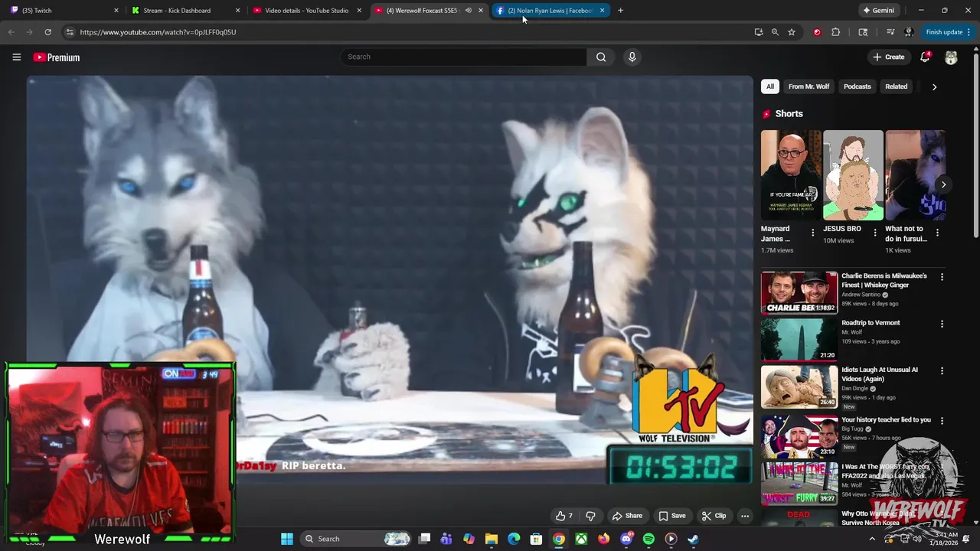Show next Shorts with arrow button
The image size is (980, 551).
coord(943,184)
